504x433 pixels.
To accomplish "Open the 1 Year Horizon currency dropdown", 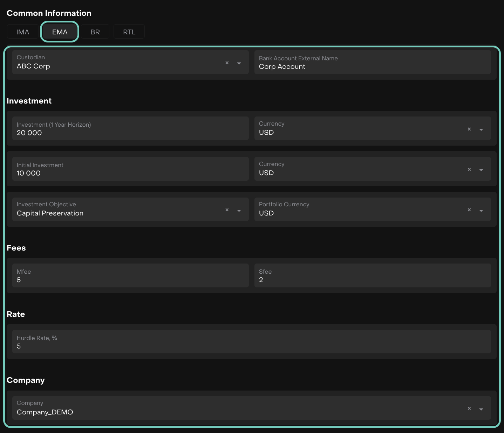I will 481,129.
